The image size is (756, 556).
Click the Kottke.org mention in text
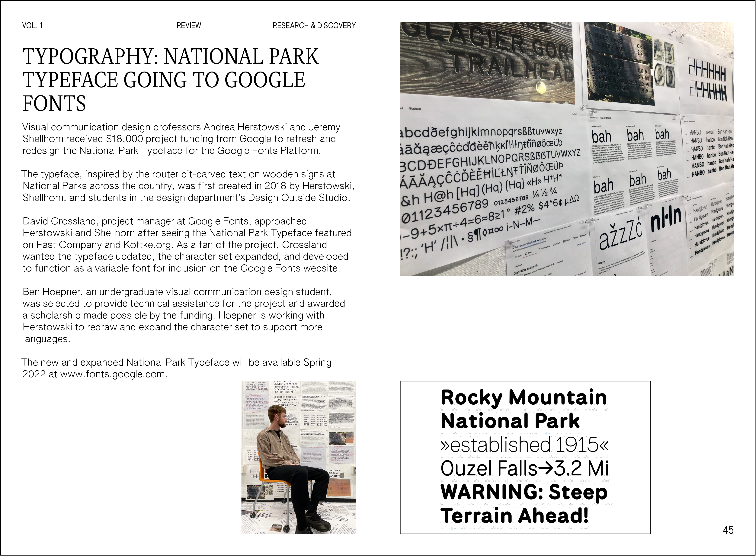[x=147, y=245]
